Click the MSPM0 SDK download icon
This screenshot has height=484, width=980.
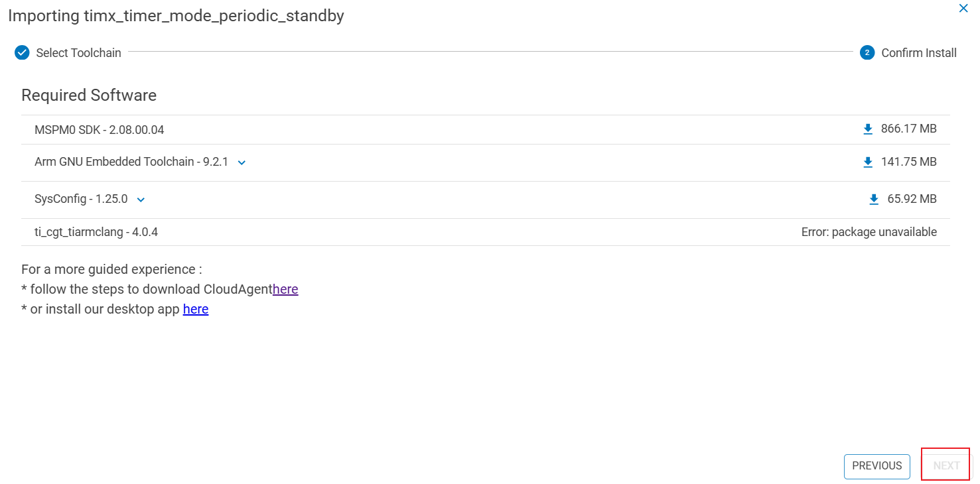[868, 129]
